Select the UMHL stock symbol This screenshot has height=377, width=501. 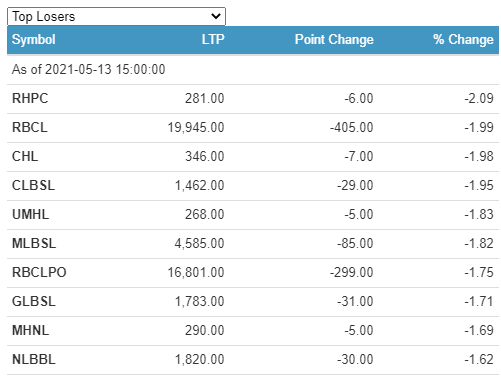coord(30,214)
